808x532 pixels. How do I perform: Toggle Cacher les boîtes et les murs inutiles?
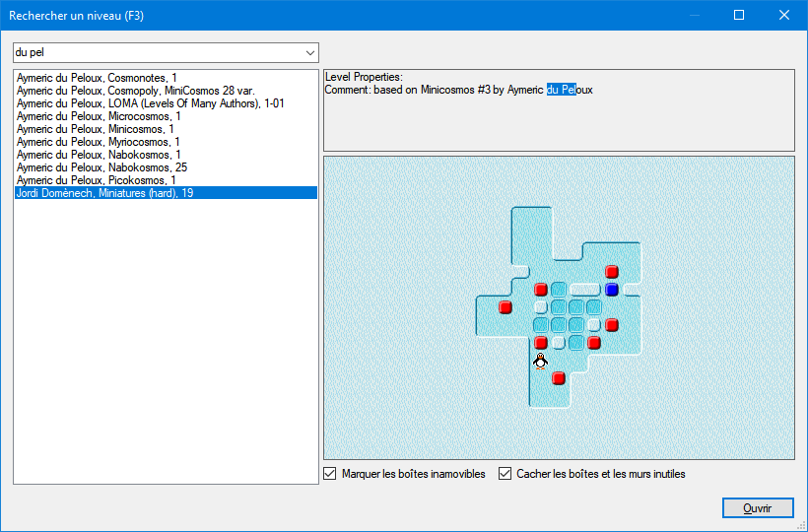coord(505,473)
